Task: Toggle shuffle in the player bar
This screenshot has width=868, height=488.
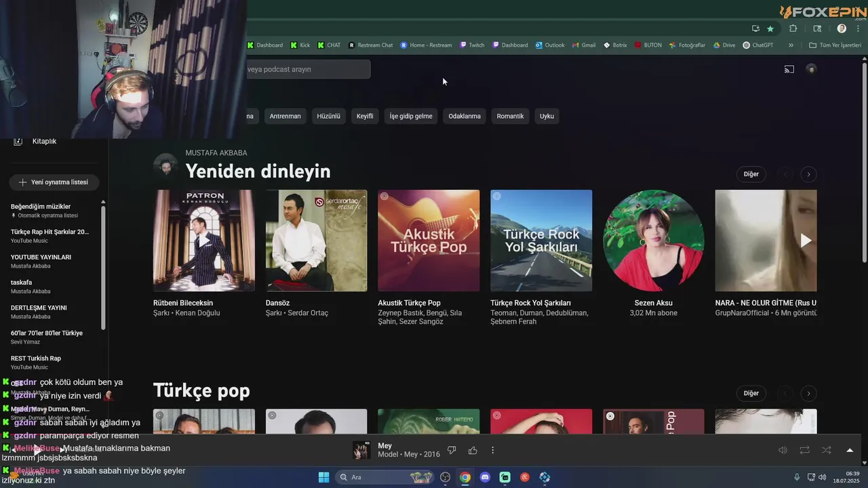Action: click(x=827, y=450)
